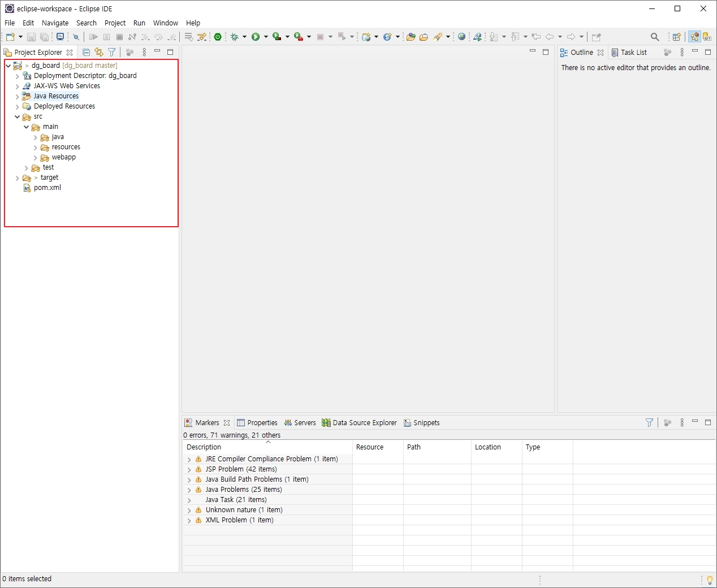This screenshot has height=588, width=717.
Task: Open the Spring Boot Dashboard green power icon
Action: (218, 37)
